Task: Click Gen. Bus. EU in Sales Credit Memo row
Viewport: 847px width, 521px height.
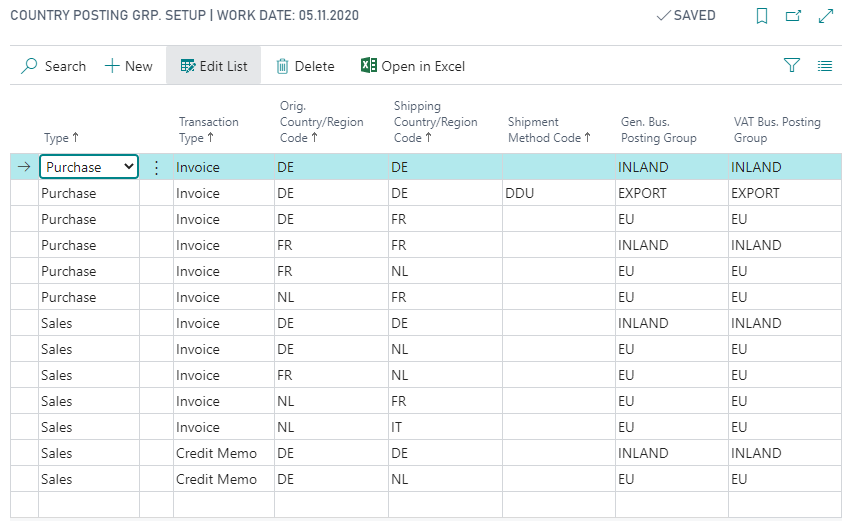Action: (x=671, y=479)
